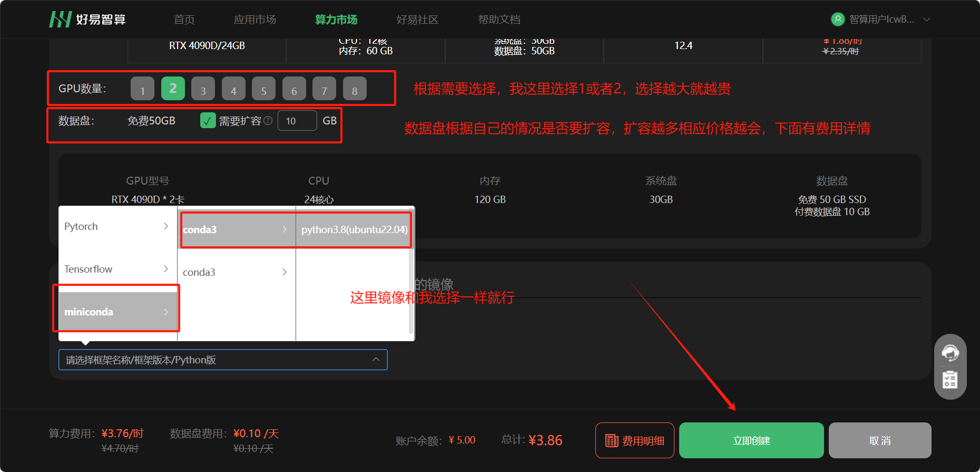Open the 请选择框架名称/框架版本/Python版 dropdown
This screenshot has width=980, height=472.
(x=223, y=360)
